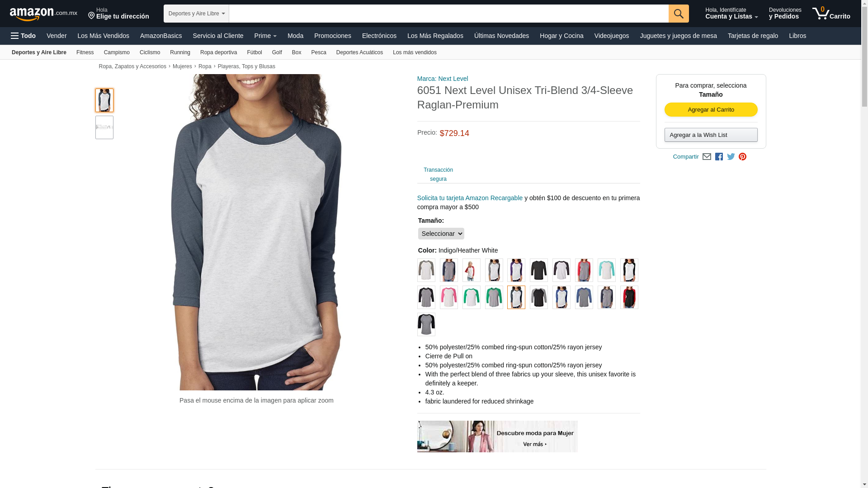Image resolution: width=868 pixels, height=488 pixels.
Task: Select the solid black shirt color swatch
Action: (539, 270)
